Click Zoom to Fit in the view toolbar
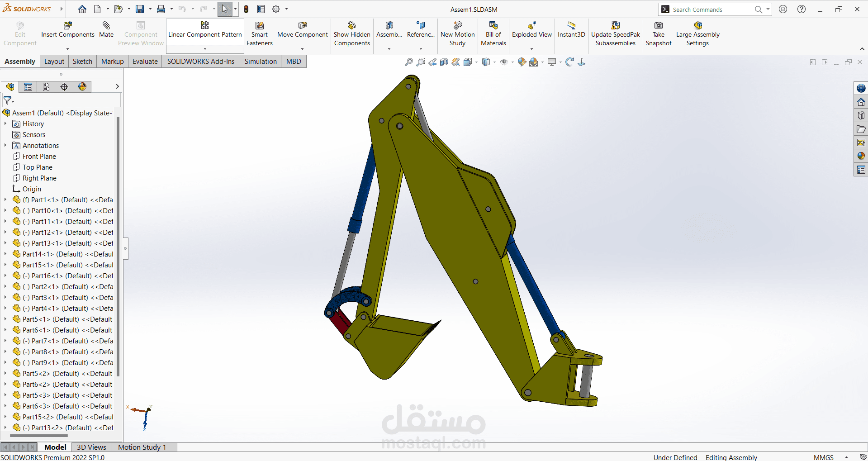Screen dimensions: 868x461 point(408,62)
